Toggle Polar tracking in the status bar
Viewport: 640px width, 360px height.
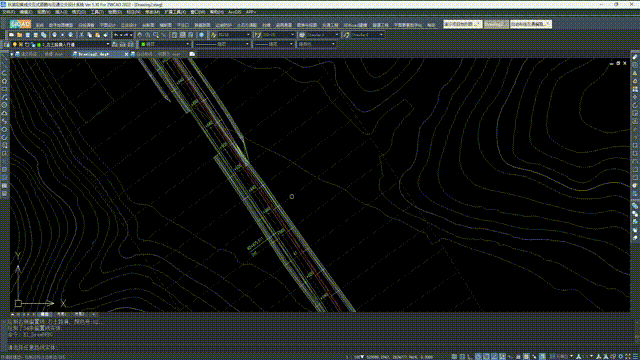[x=478, y=357]
